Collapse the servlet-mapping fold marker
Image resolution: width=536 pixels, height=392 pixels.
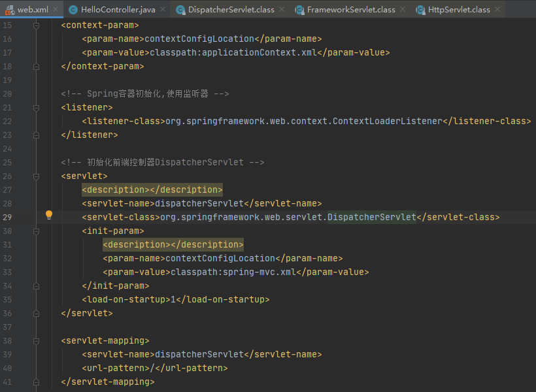[x=37, y=340]
